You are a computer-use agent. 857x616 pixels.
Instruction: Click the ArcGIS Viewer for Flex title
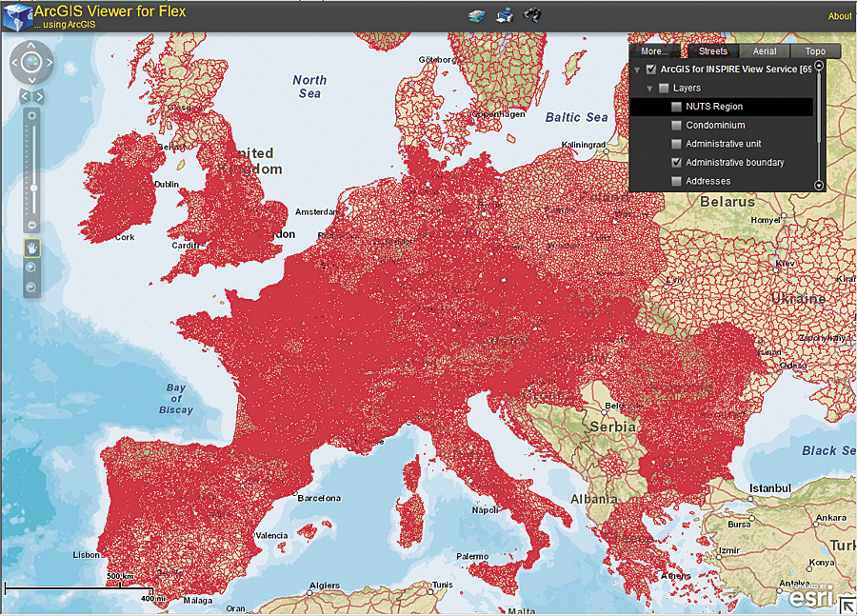110,11
